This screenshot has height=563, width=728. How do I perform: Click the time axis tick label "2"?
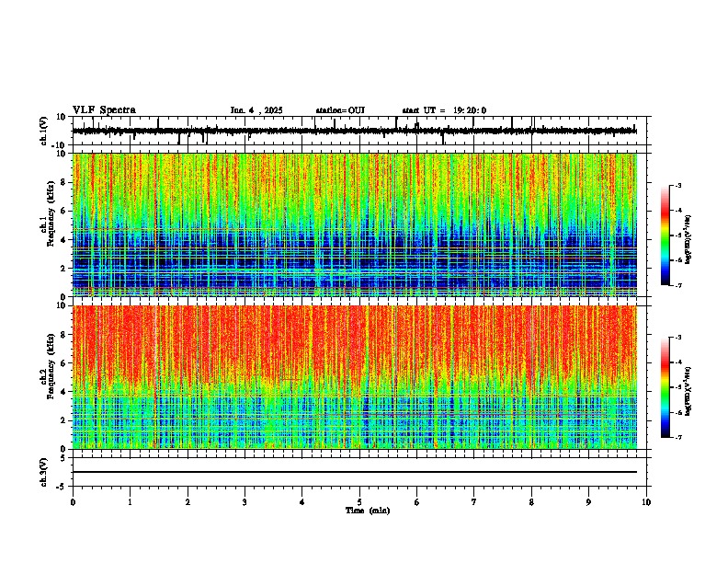(188, 502)
